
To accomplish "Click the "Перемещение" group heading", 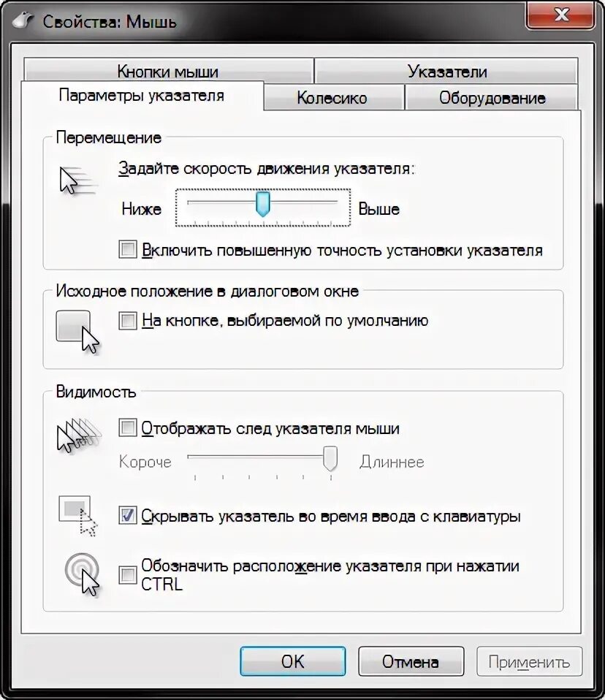I will coord(108,137).
